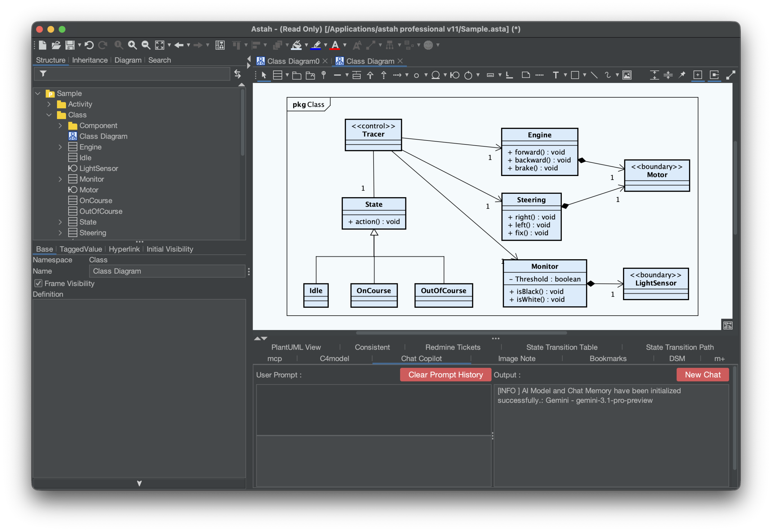Click the Zoom In magnifier icon

[132, 45]
